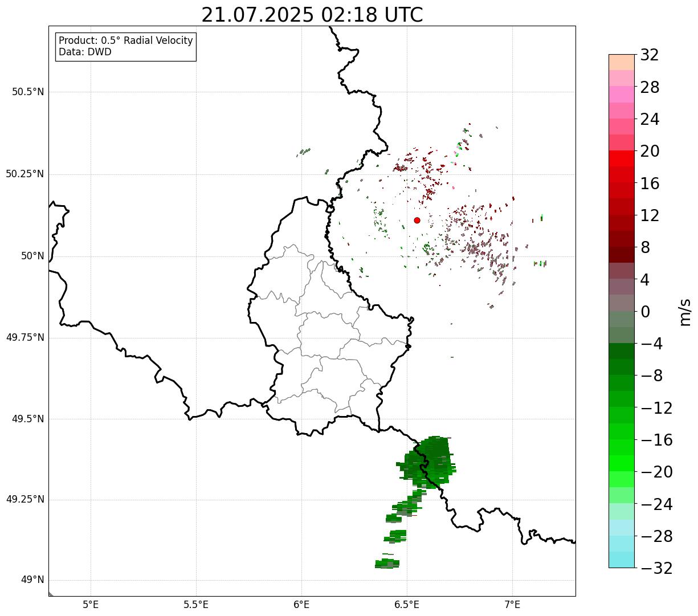
Task: Click the 49.75°N latitude label
Action: (x=25, y=337)
